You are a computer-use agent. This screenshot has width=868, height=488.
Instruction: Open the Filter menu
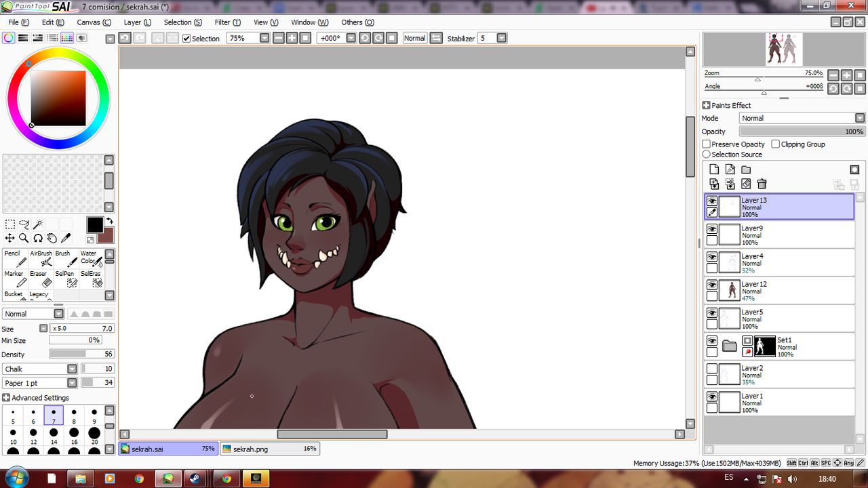click(x=227, y=22)
